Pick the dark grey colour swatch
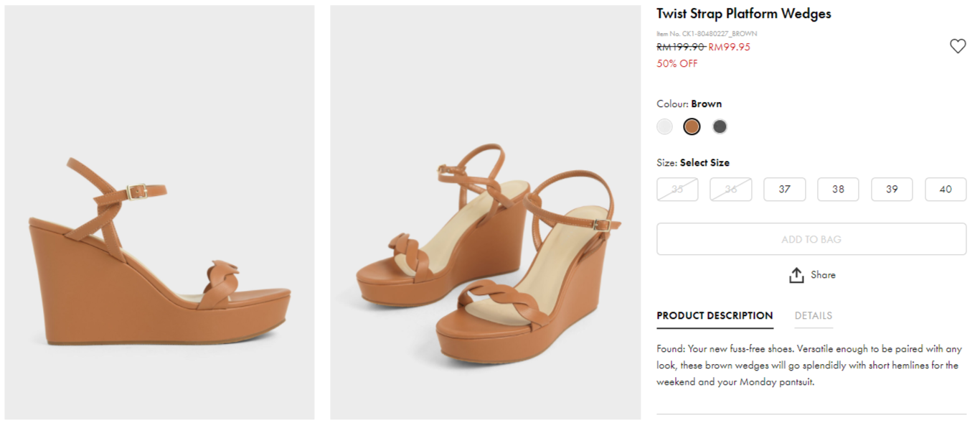980x428 pixels. coord(720,127)
